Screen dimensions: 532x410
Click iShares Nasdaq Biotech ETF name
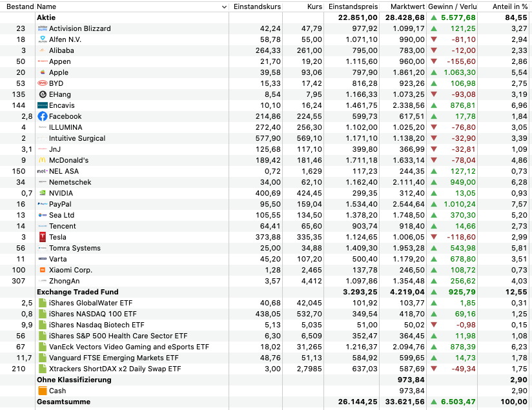[96, 325]
